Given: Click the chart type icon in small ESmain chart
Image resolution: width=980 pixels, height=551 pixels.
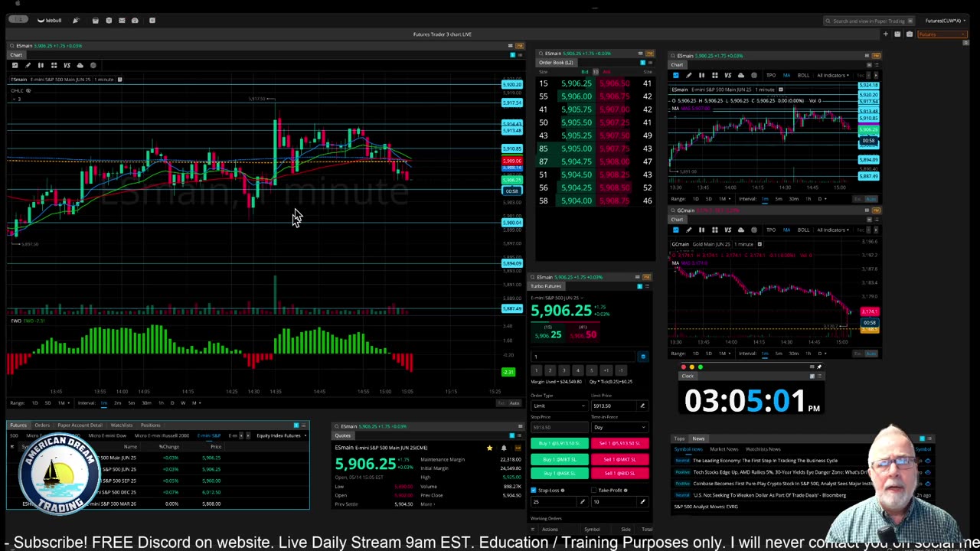Looking at the screenshot, I should click(x=675, y=75).
